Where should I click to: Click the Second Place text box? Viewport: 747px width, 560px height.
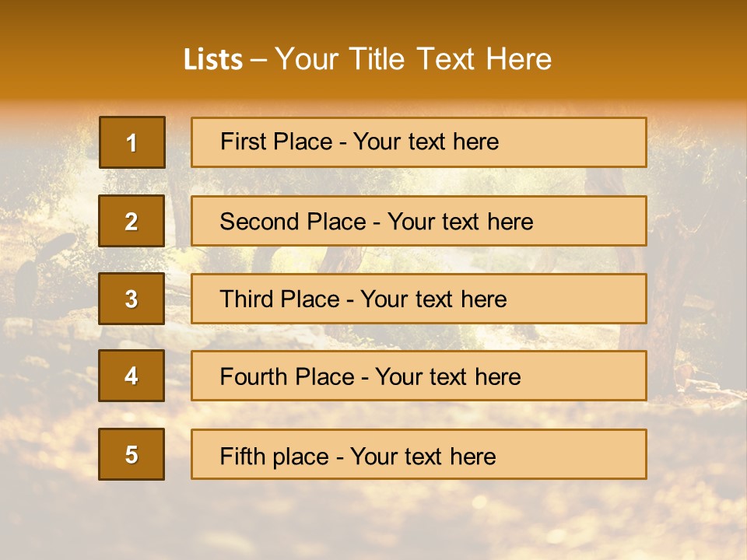pyautogui.click(x=377, y=221)
